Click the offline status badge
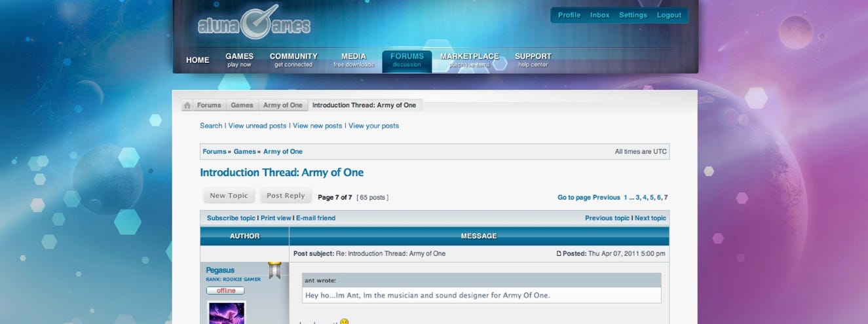This screenshot has height=324, width=868. coord(225,291)
